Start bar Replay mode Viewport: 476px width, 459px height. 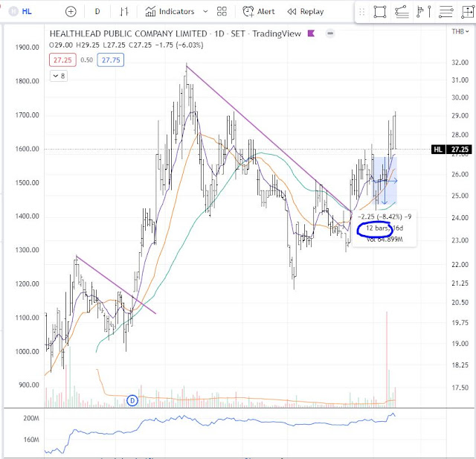306,12
